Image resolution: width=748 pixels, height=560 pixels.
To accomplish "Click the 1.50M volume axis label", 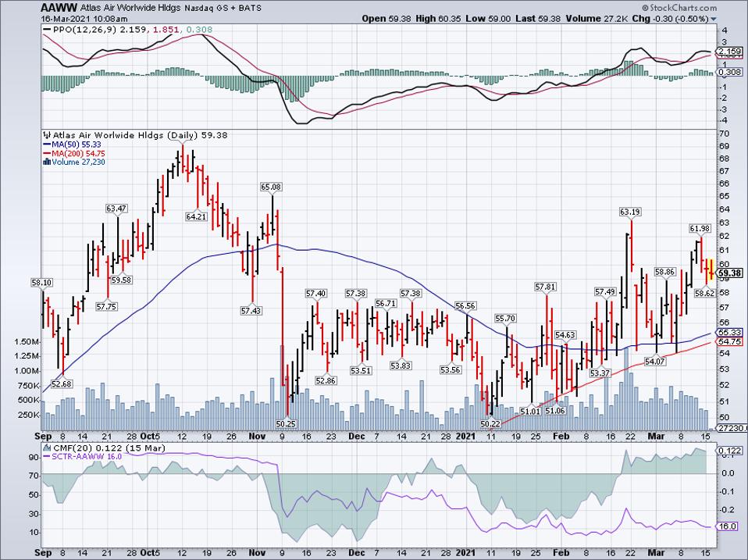I will 27,342.
